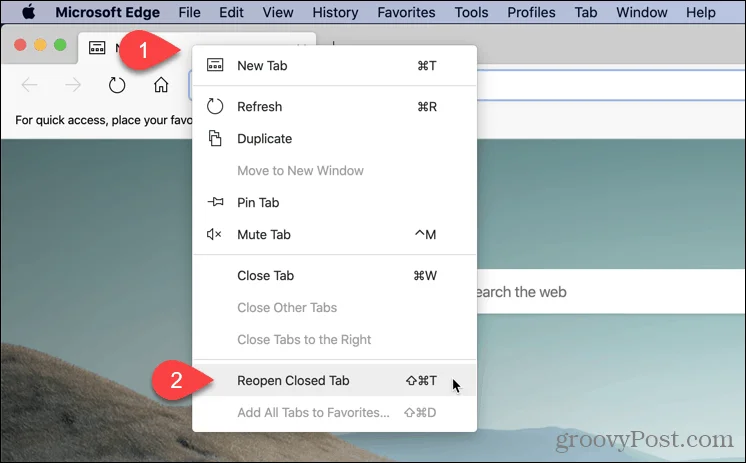Click the yellow minimize window button
Viewport: 746px width, 463px height.
pos(40,45)
